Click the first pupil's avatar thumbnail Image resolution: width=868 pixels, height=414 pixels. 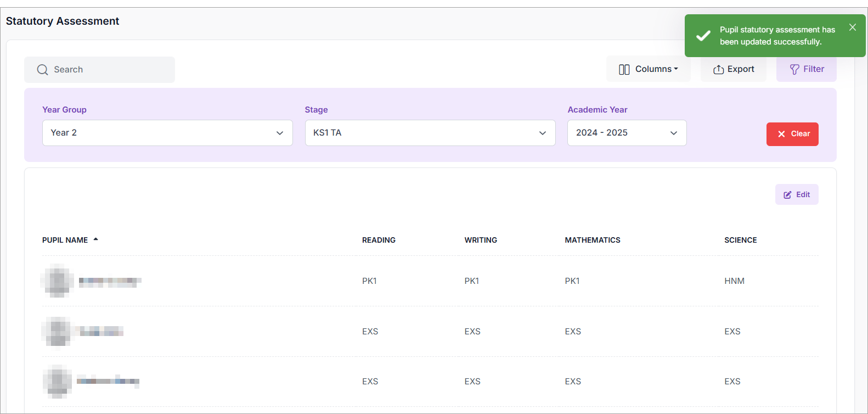[58, 281]
